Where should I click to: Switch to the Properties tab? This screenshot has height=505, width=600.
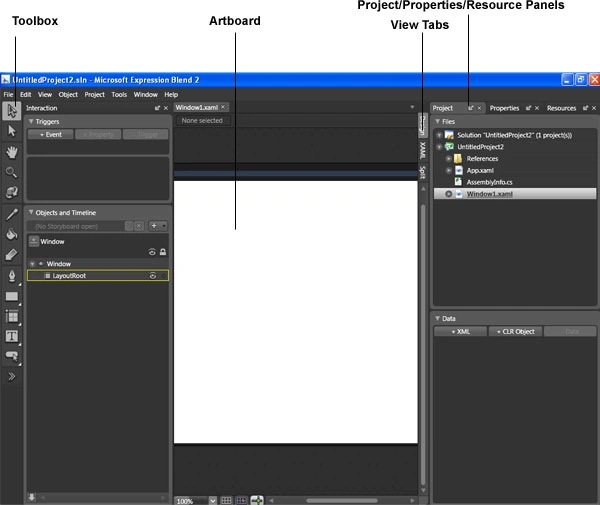[x=504, y=108]
